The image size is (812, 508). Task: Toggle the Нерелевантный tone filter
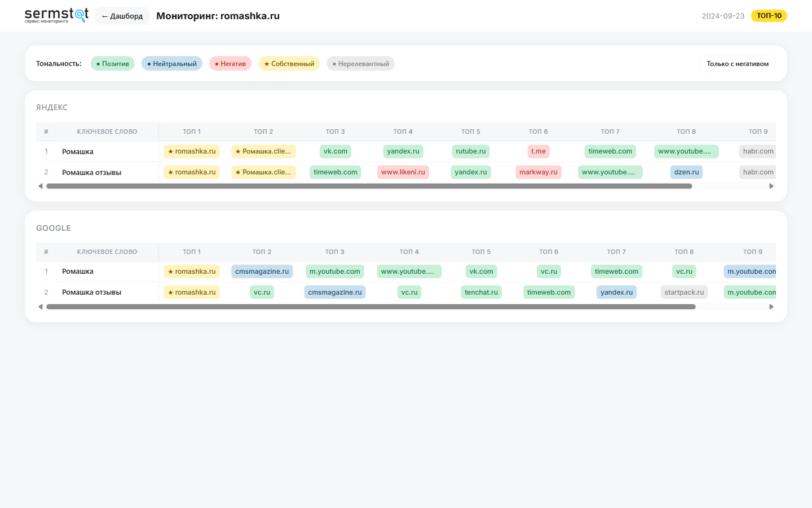[361, 64]
